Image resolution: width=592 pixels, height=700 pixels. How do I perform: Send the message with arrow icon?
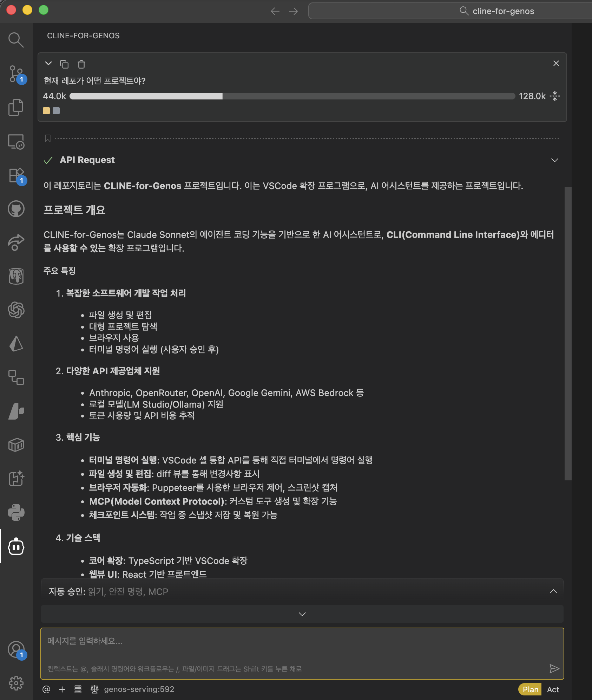pos(554,668)
